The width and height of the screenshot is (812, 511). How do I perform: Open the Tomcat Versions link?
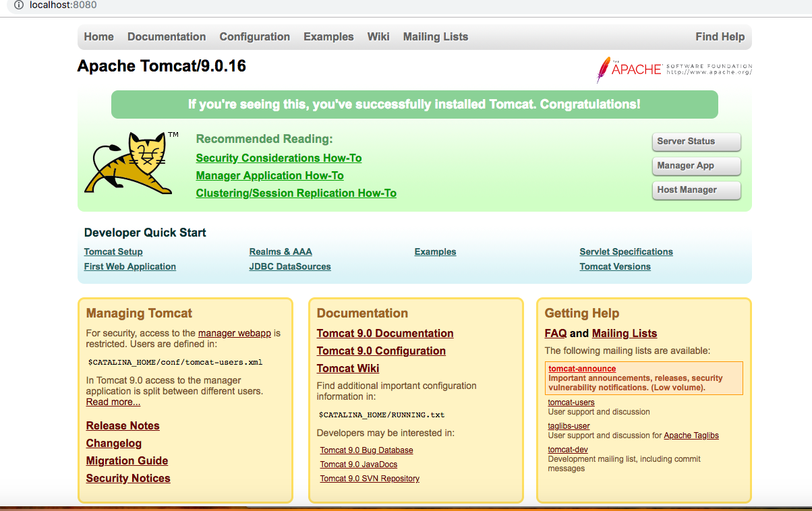(x=615, y=267)
